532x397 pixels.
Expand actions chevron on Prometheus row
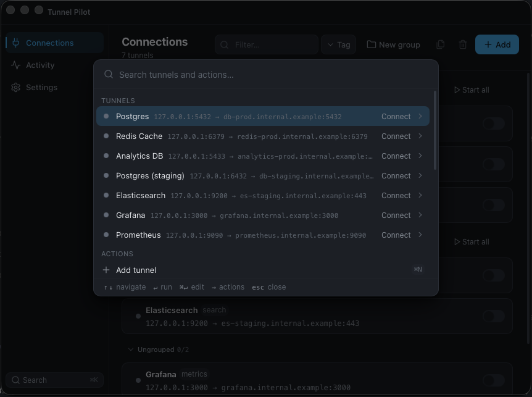click(420, 235)
